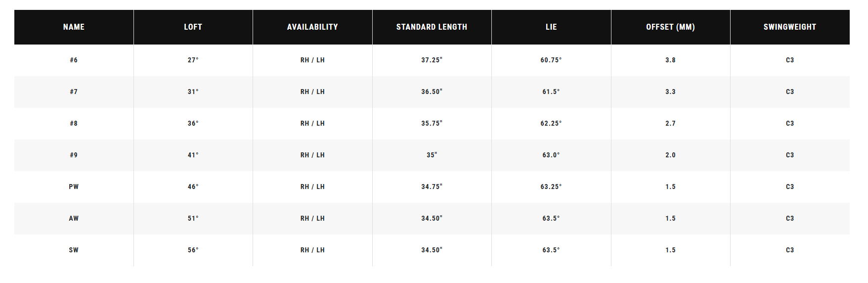Select the 63.25° lie value
The image size is (868, 283).
coord(551,187)
